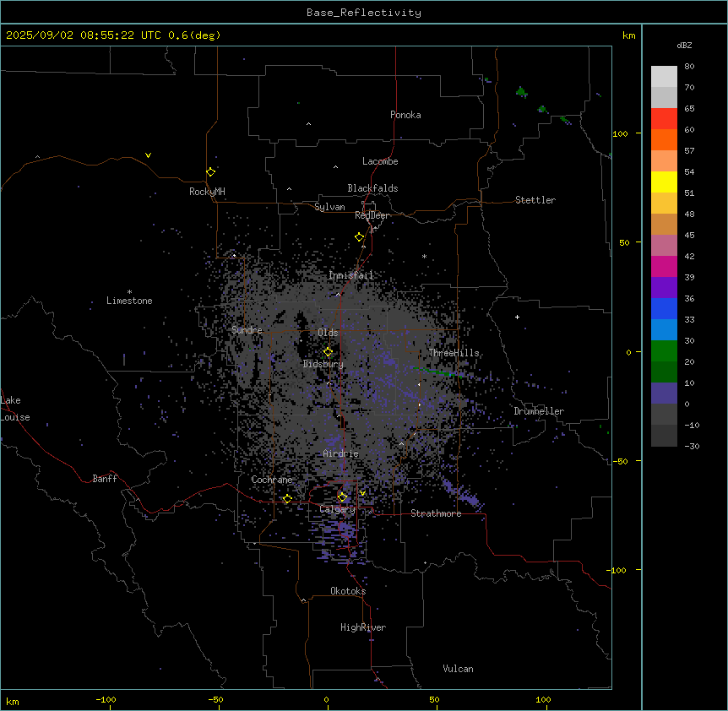Click the Vulcan label
This screenshot has width=728, height=711.
pos(458,669)
